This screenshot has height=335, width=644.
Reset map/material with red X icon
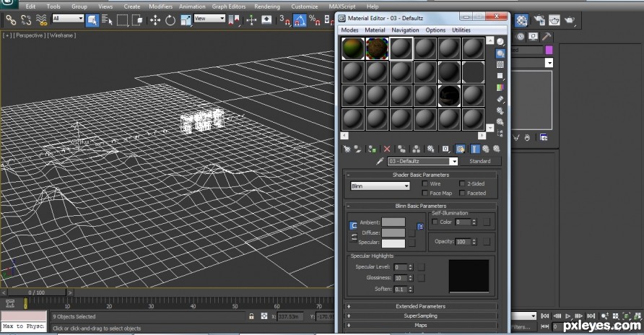point(387,149)
